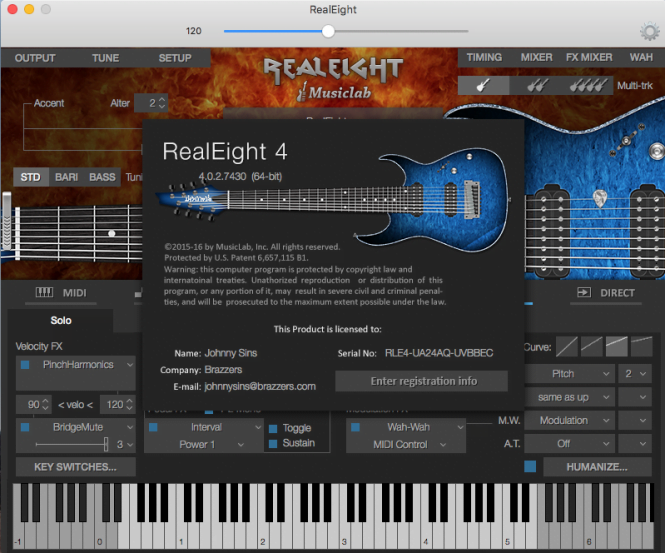
Task: Click the Multi-trk label
Action: (634, 86)
